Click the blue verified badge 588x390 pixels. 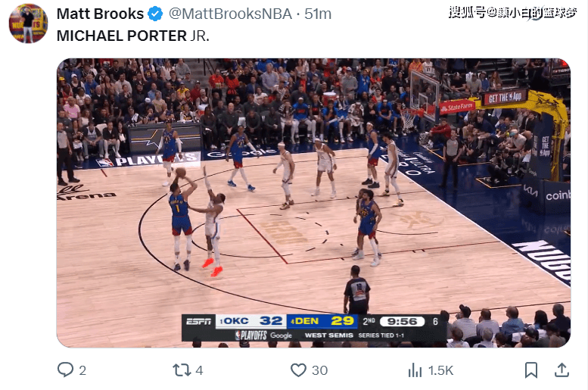coord(155,14)
